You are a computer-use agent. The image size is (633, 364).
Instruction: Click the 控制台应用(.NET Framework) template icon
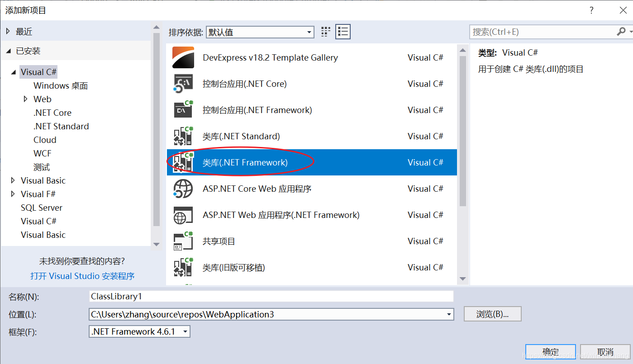pyautogui.click(x=183, y=110)
